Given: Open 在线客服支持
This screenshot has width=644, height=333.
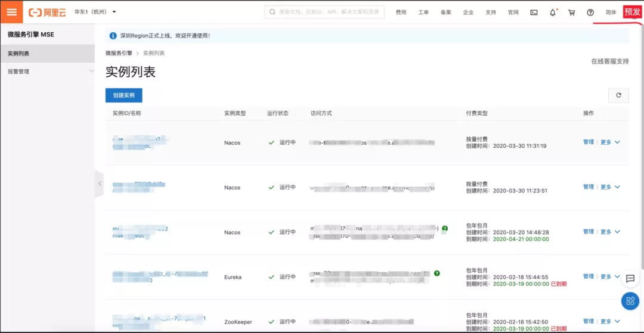Looking at the screenshot, I should [x=610, y=61].
